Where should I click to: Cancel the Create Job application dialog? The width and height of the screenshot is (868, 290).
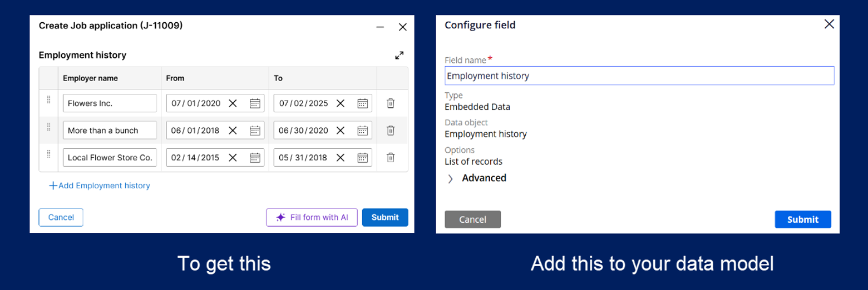(61, 217)
